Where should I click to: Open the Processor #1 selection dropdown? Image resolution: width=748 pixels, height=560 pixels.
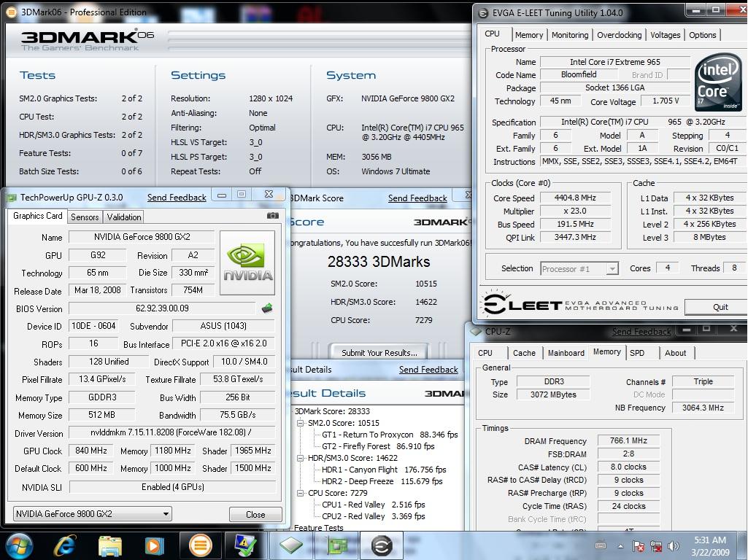[579, 269]
